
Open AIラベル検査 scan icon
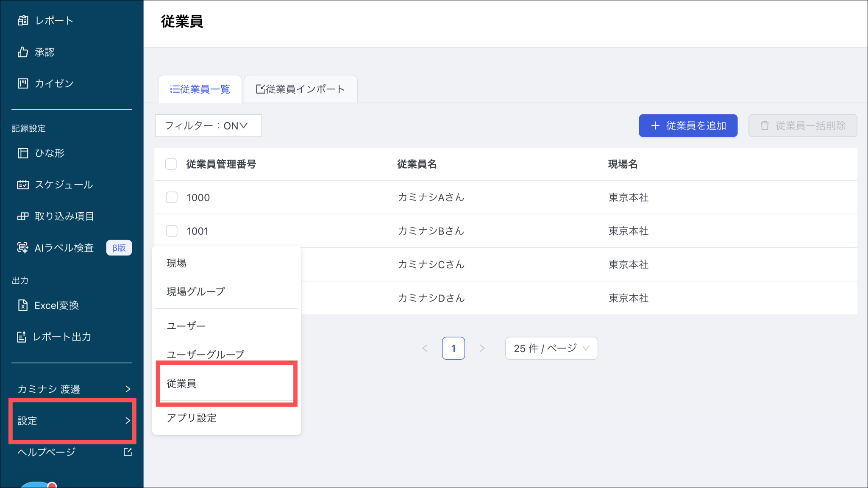(x=23, y=248)
